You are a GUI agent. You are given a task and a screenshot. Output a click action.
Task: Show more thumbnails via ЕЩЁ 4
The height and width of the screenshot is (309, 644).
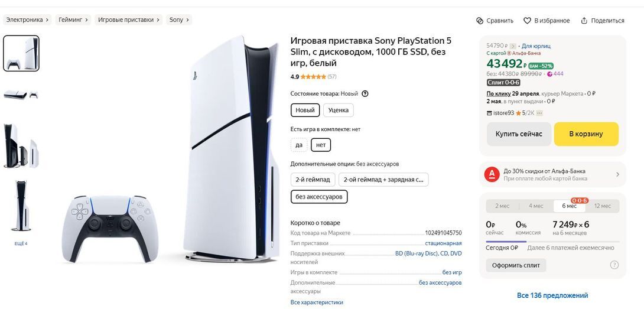(21, 243)
